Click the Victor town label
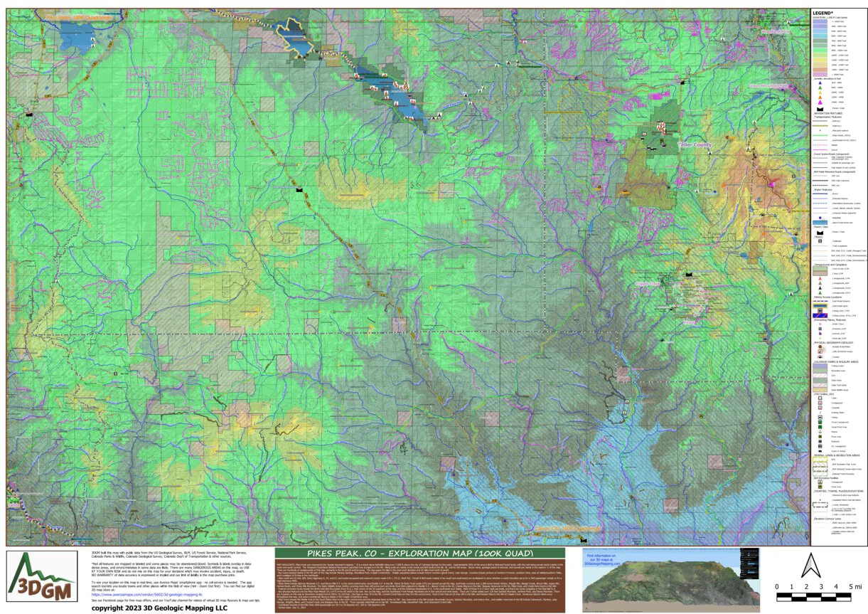Viewport: 868px width, 614px height. (687, 322)
